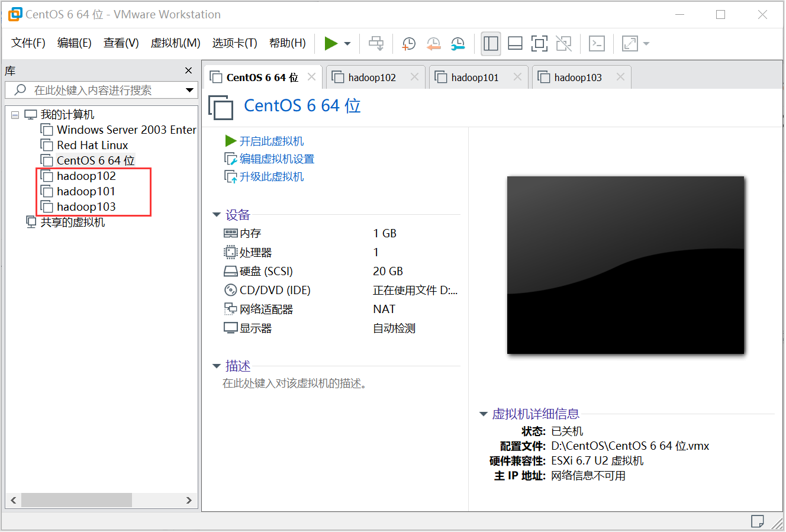The width and height of the screenshot is (786, 532).
Task: Open the console view icon
Action: pos(597,43)
